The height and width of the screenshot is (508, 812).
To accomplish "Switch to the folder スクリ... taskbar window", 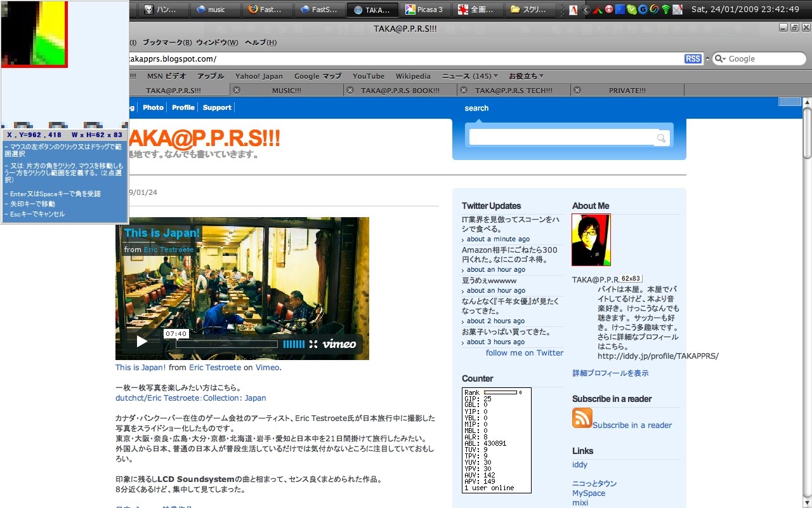I will coord(530,10).
